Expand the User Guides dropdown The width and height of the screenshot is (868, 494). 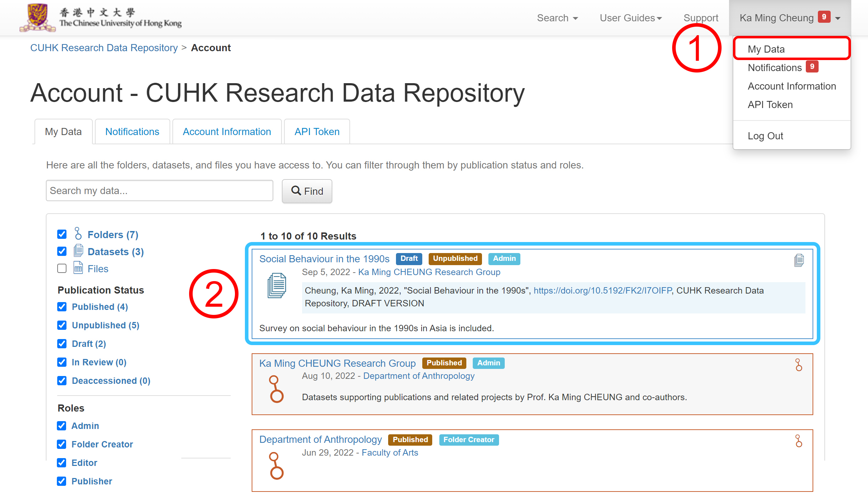click(x=631, y=18)
